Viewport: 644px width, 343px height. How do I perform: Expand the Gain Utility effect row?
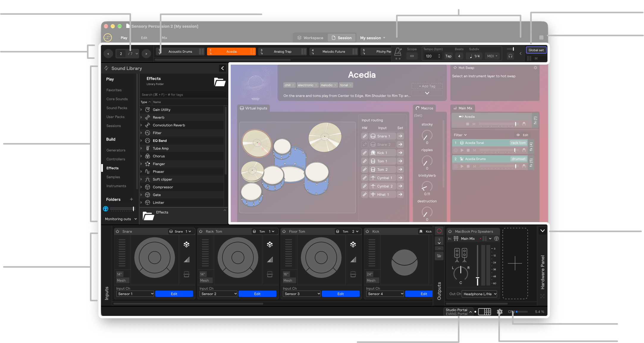click(141, 110)
